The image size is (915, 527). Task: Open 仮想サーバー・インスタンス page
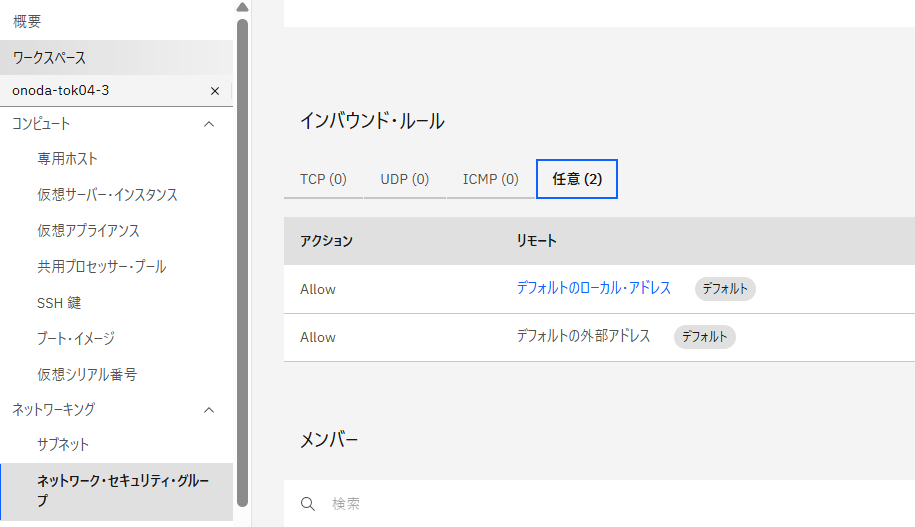pos(107,195)
